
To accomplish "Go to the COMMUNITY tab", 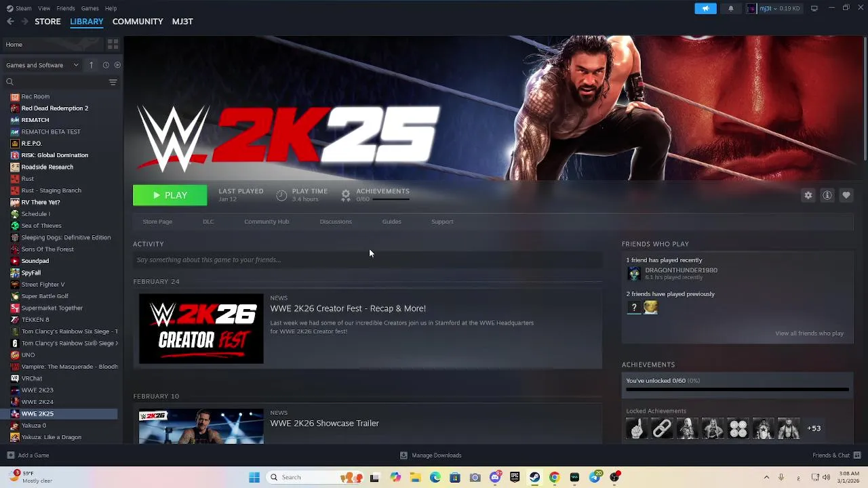I will coord(138,22).
